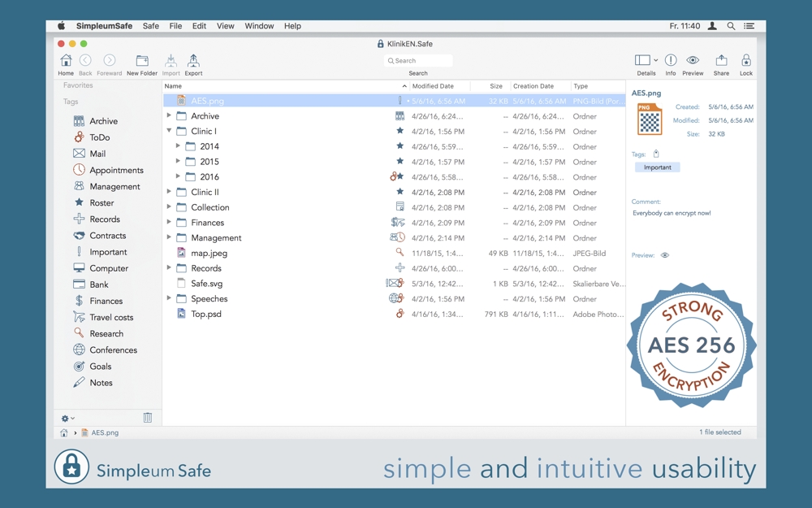This screenshot has width=812, height=508.
Task: Open the View menu
Action: point(225,26)
